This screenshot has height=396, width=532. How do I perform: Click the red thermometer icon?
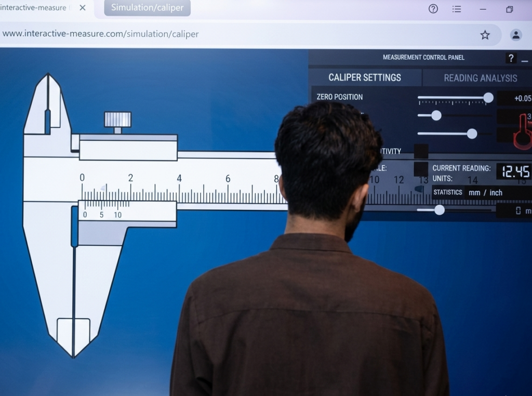point(522,132)
